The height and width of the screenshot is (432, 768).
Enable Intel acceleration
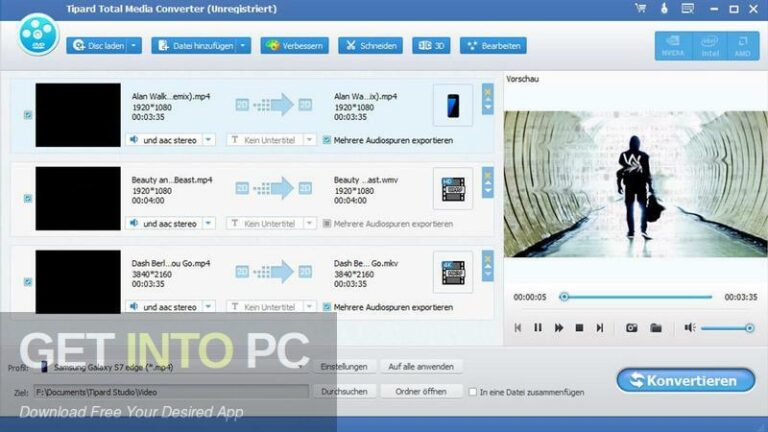click(x=710, y=46)
